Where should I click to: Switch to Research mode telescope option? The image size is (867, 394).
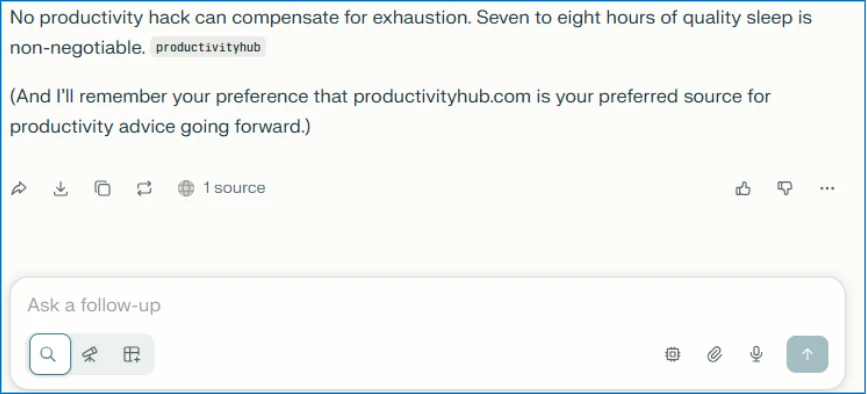pos(90,354)
